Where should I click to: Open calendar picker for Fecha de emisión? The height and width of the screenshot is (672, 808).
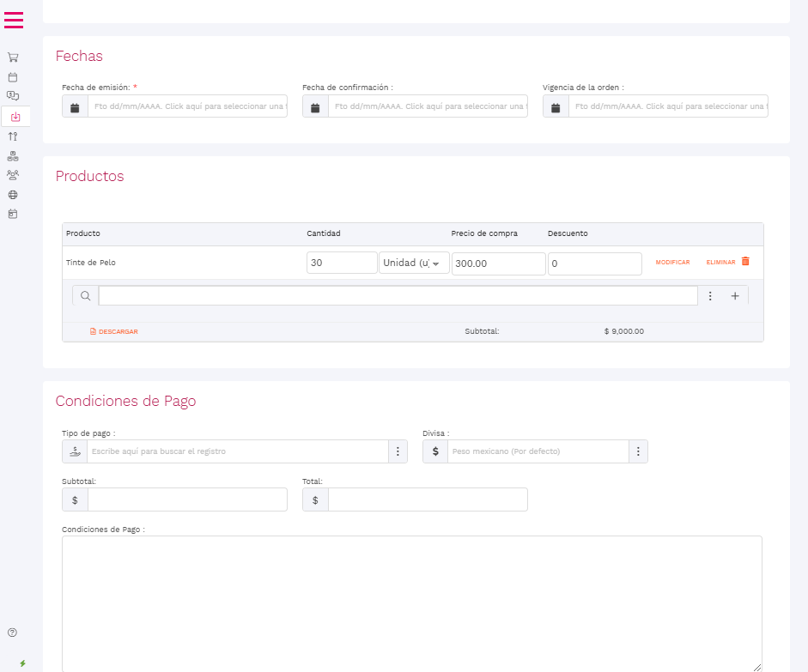tap(75, 107)
